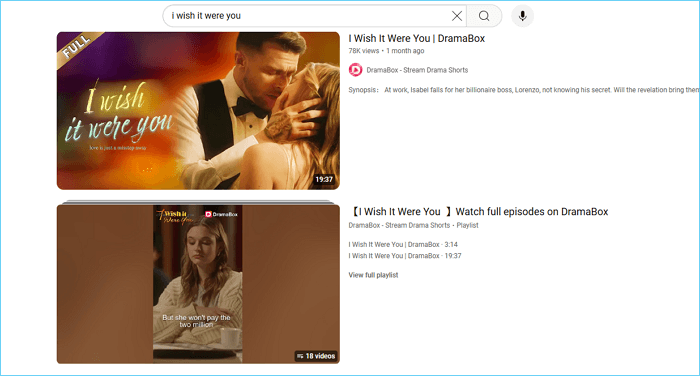Open the playlist thumbnail with brown background
This screenshot has width=700, height=376.
point(198,284)
